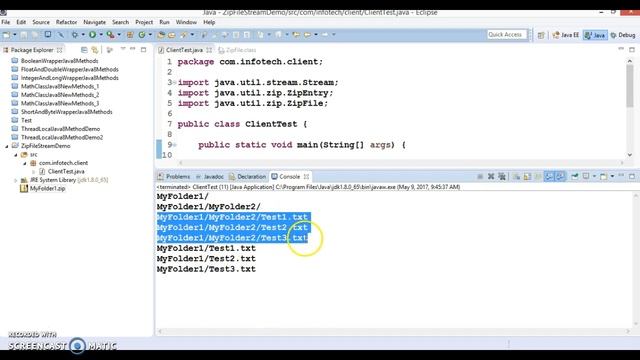The image size is (640, 360).
Task: Select the Java perspective button
Action: pyautogui.click(x=595, y=35)
